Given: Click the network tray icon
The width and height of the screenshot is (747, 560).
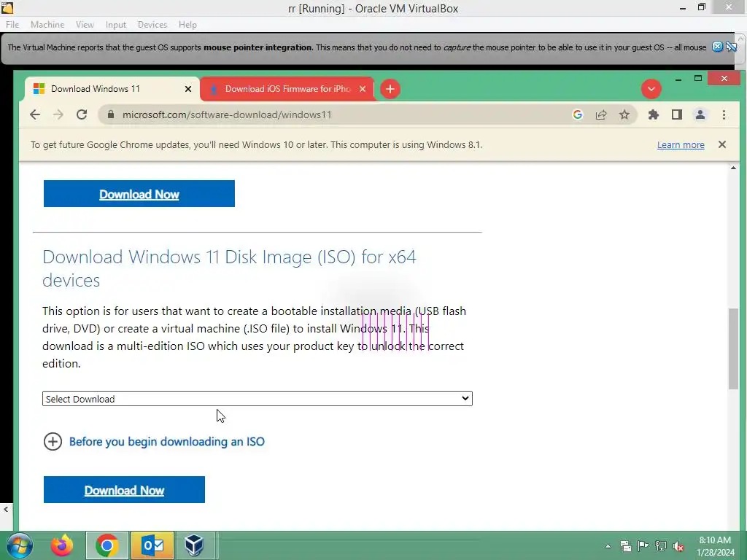Looking at the screenshot, I should (x=661, y=546).
